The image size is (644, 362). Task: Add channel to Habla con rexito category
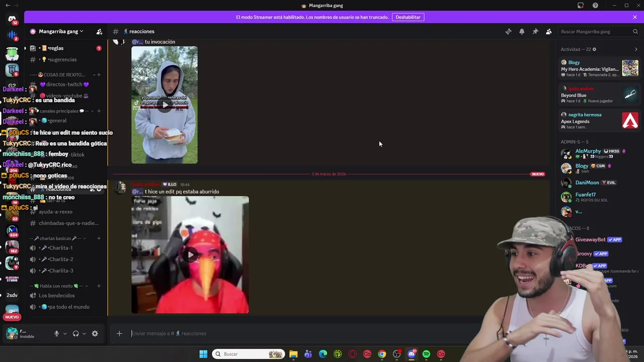(99, 286)
